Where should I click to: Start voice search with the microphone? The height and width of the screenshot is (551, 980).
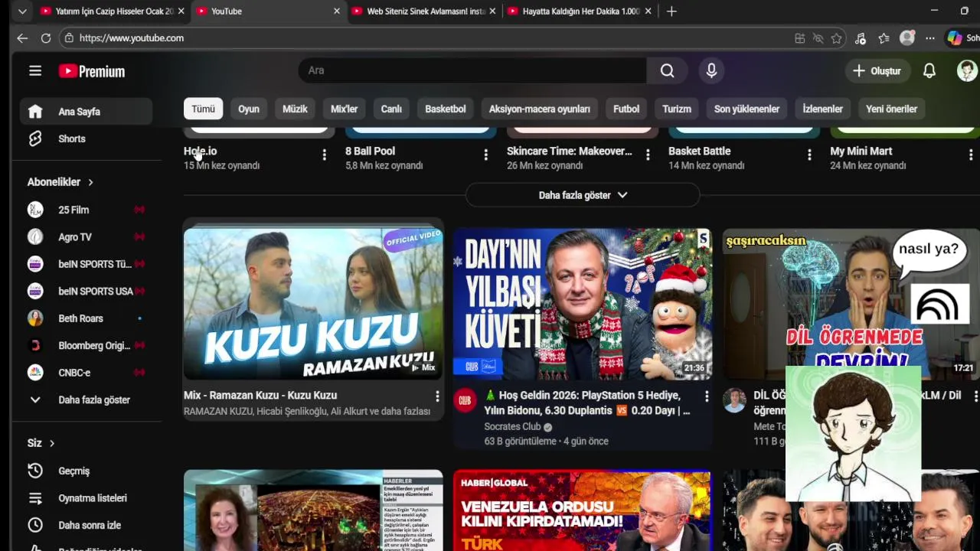711,70
